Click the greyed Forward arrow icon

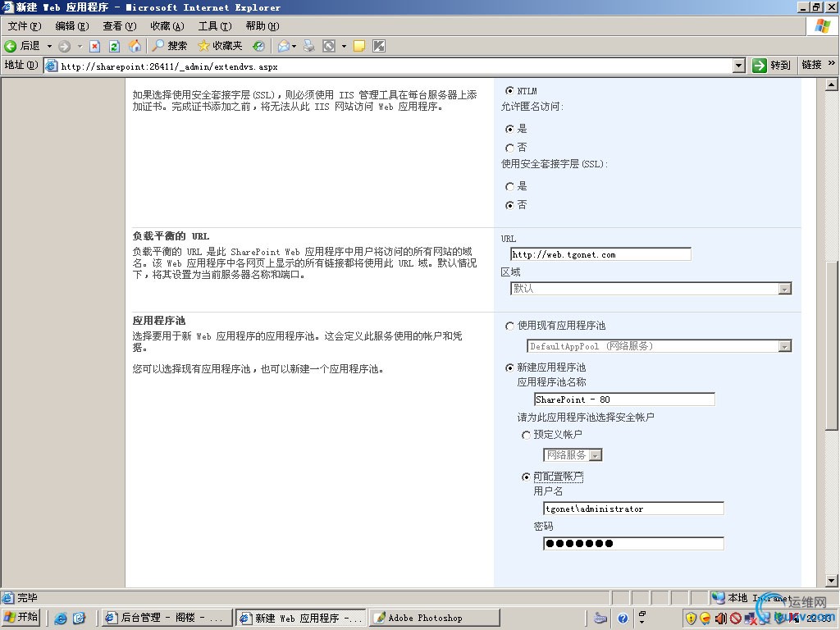tap(64, 47)
